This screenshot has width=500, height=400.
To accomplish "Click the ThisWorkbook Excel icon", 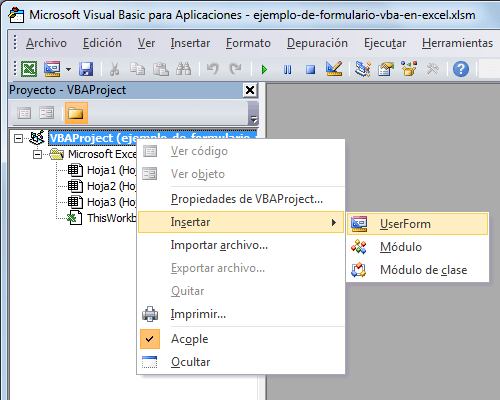I will [74, 218].
